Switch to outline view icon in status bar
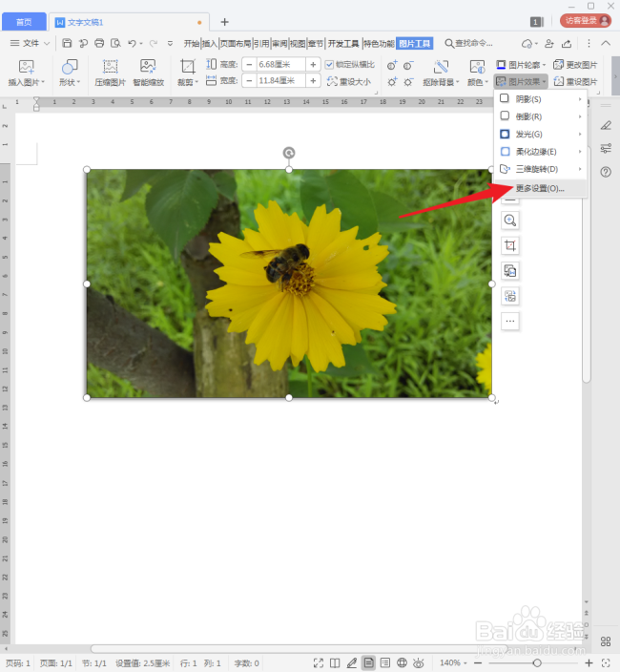This screenshot has height=672, width=620. click(385, 663)
